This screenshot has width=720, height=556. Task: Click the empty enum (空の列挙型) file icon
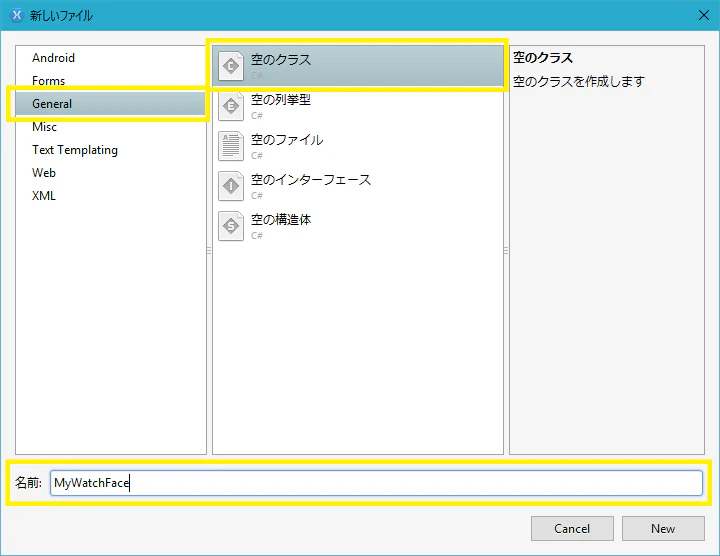pyautogui.click(x=231, y=107)
